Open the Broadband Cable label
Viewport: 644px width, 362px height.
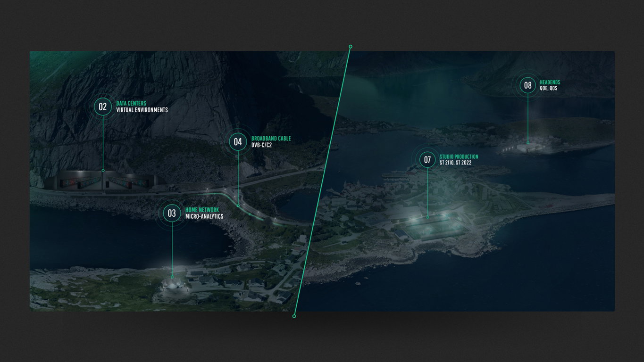(271, 139)
